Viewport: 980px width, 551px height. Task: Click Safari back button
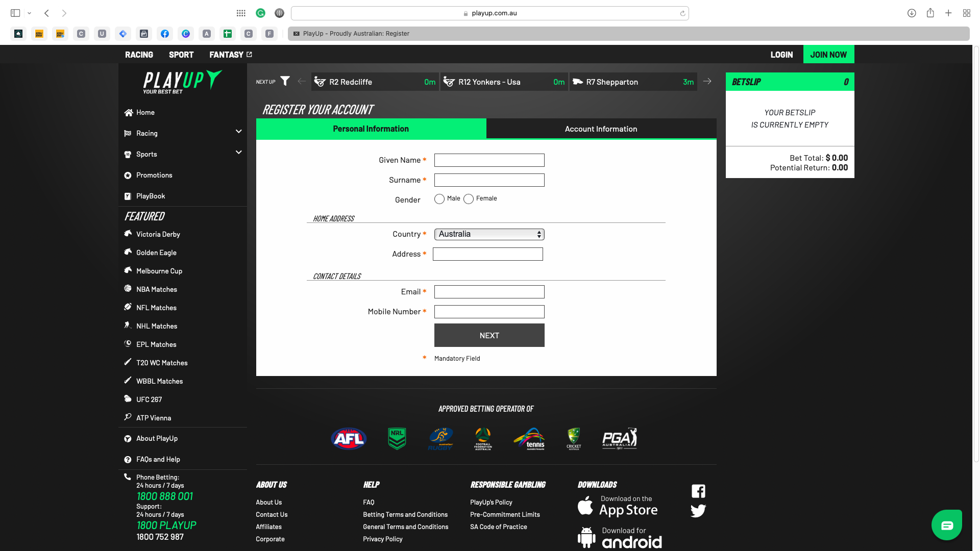coord(46,13)
